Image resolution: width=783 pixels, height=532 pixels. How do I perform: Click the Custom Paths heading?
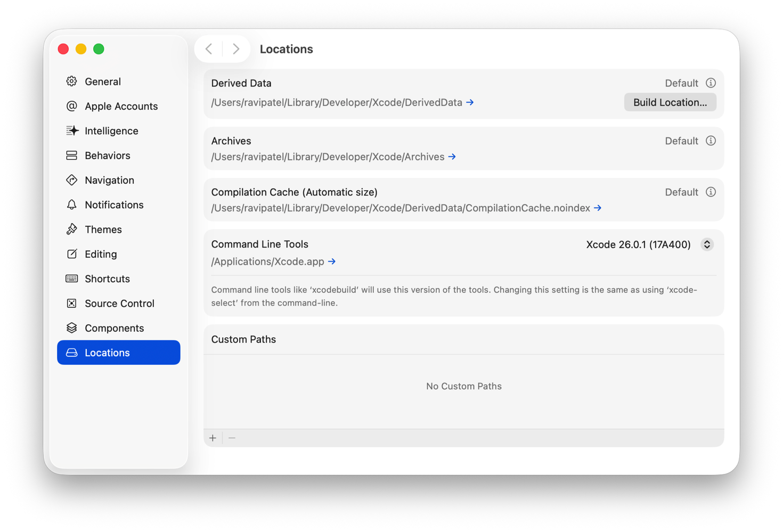pyautogui.click(x=243, y=339)
